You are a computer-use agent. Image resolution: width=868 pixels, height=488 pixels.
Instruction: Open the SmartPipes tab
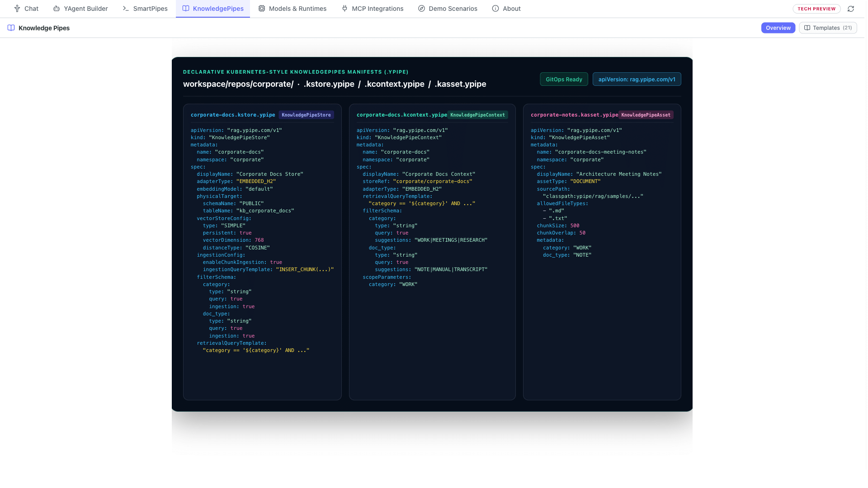click(145, 9)
